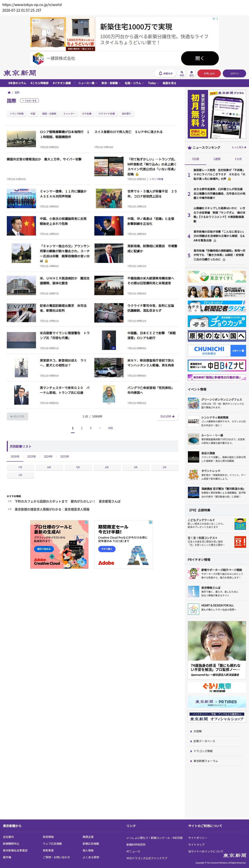Screen dimensions: 249x868
Task: Open the お知らせ notifications bell
Action: 166,73
